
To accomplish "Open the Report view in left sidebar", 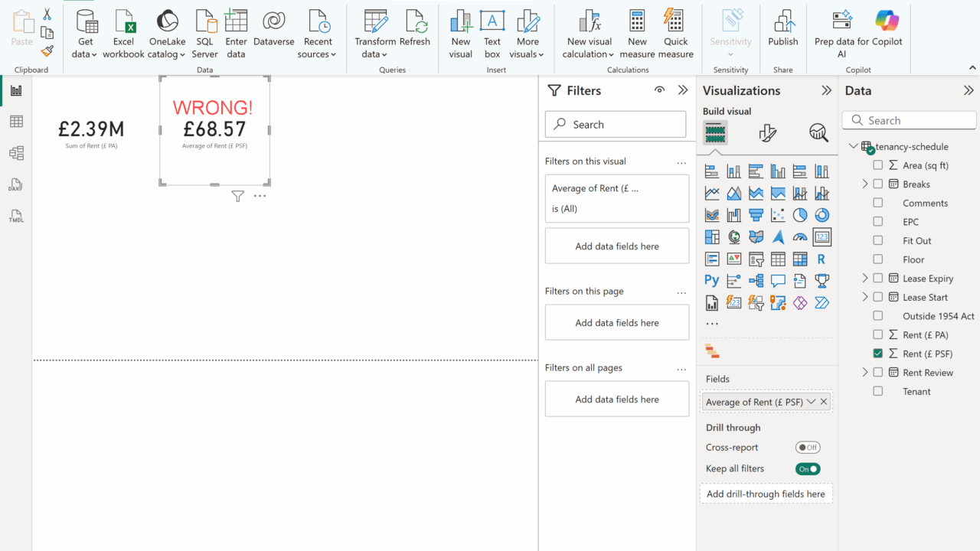I will coord(16,90).
